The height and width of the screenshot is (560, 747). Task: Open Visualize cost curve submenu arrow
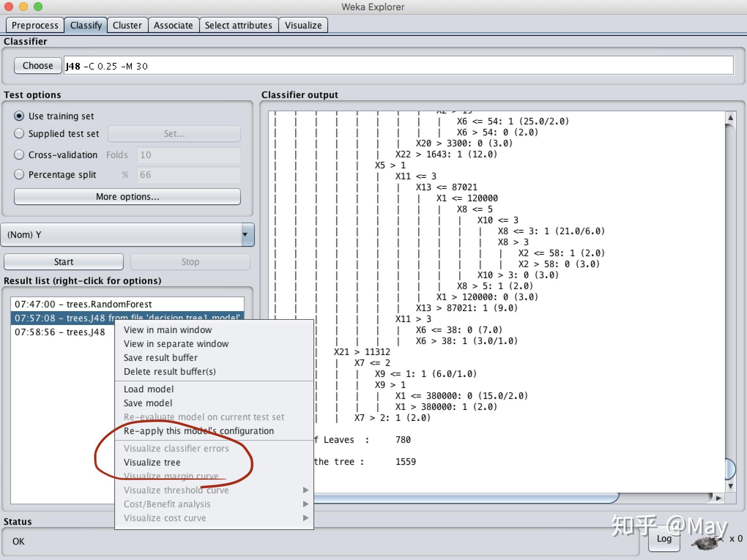(305, 518)
